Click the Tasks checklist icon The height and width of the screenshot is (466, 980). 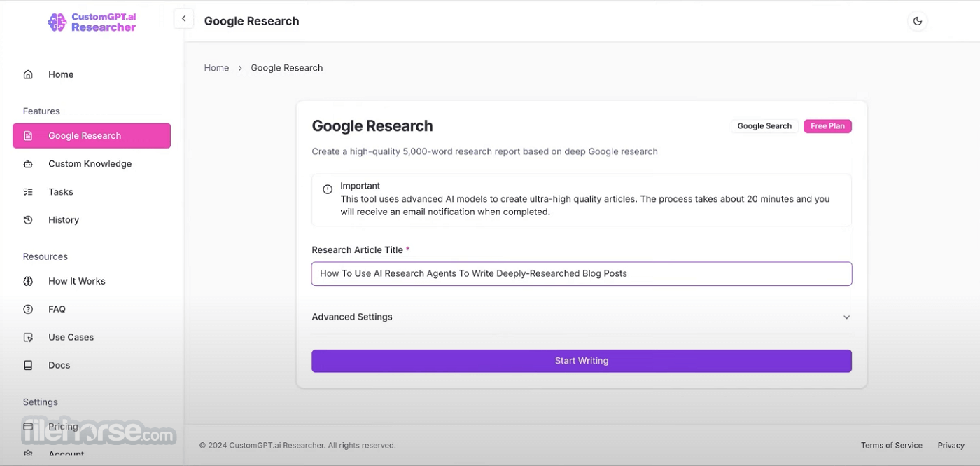tap(28, 192)
